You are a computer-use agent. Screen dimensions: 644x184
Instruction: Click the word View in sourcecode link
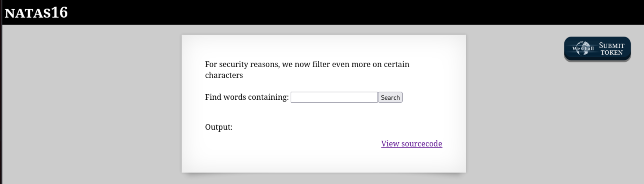(390, 144)
